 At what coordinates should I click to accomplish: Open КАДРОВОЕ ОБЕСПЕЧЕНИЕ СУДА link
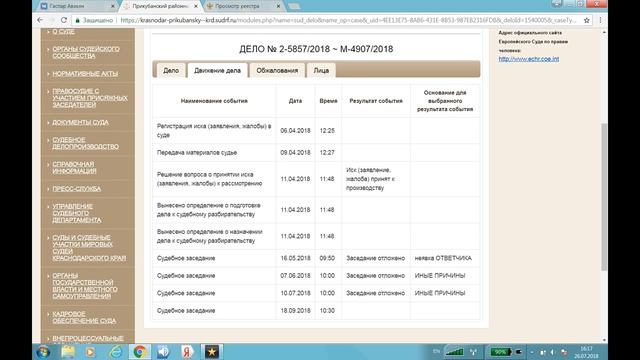tap(84, 317)
